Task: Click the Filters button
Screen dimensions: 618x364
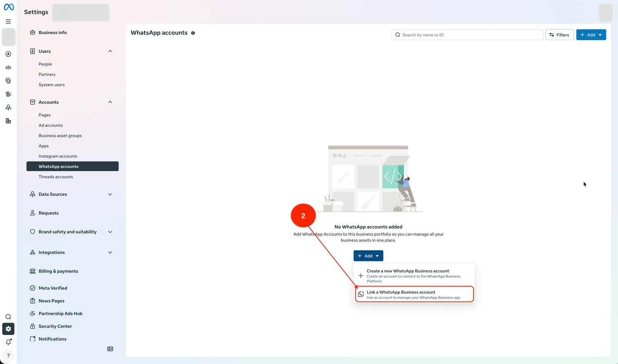Action: [559, 35]
